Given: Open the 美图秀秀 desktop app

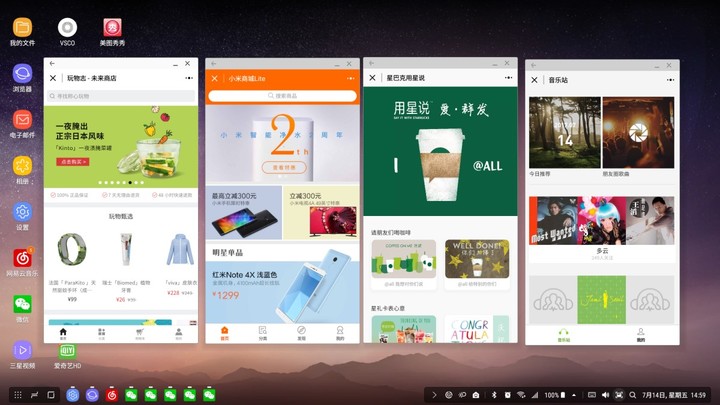Looking at the screenshot, I should [112, 28].
